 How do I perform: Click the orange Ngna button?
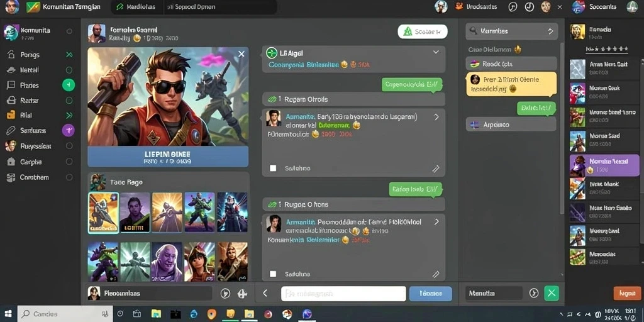pyautogui.click(x=627, y=293)
